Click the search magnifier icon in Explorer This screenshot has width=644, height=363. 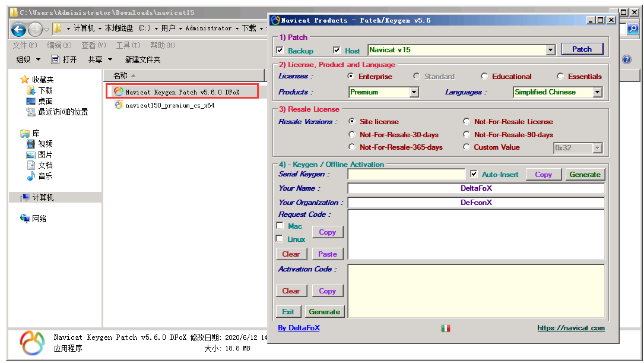[x=633, y=29]
